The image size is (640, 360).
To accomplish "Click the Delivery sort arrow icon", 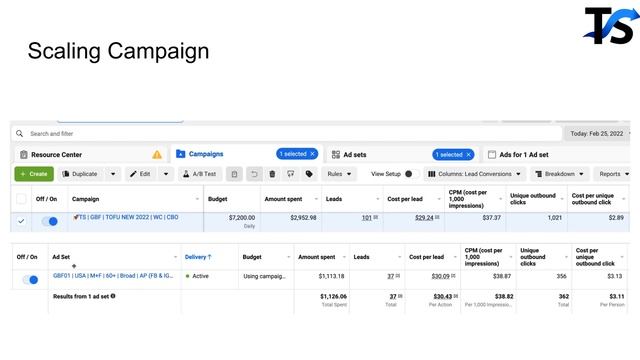I will [x=209, y=257].
